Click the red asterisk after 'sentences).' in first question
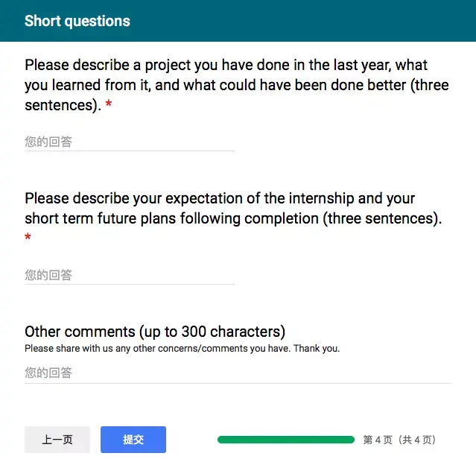 pyautogui.click(x=109, y=106)
